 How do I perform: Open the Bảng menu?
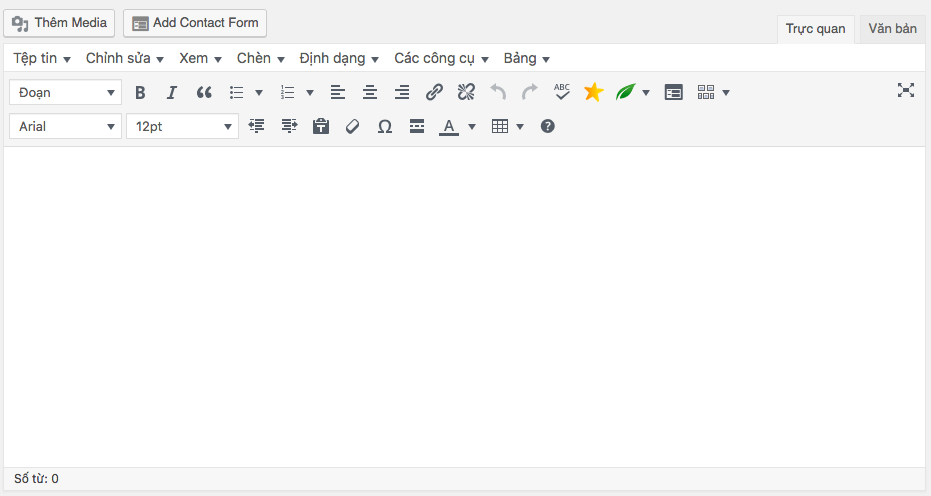[x=527, y=58]
